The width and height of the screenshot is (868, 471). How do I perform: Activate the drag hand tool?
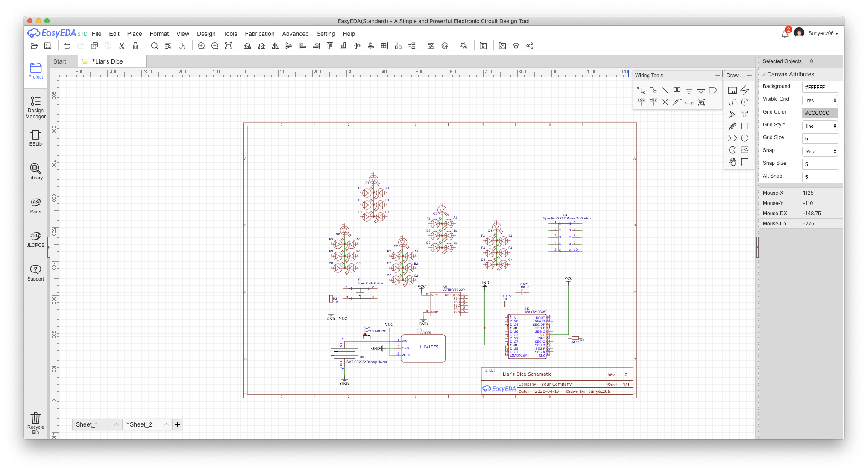[732, 162]
